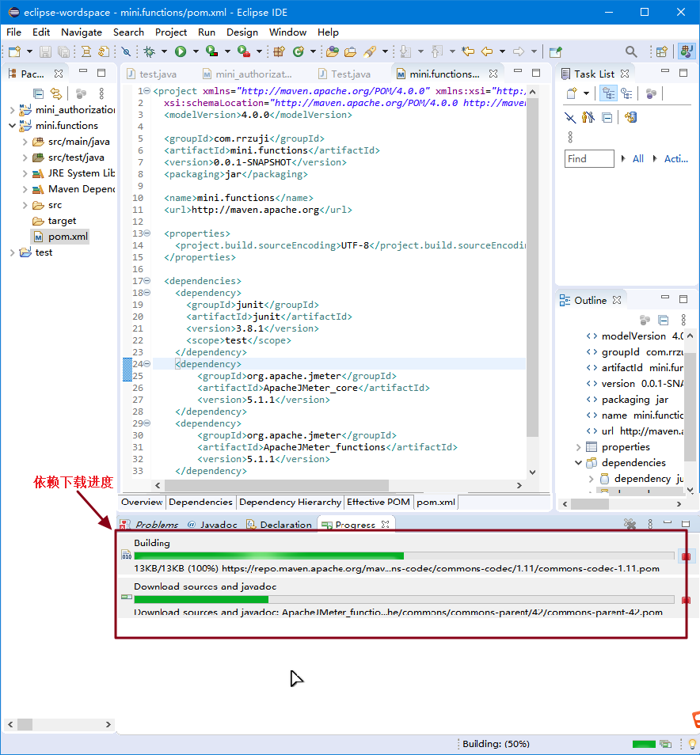The width and height of the screenshot is (700, 755).
Task: Toggle Categorized presentation in Task List
Action: pos(608,93)
